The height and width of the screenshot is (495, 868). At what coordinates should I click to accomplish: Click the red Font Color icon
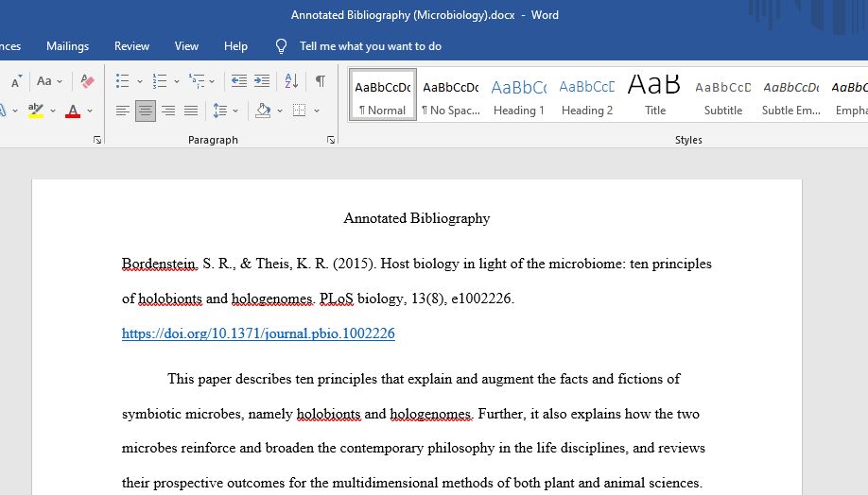click(73, 111)
